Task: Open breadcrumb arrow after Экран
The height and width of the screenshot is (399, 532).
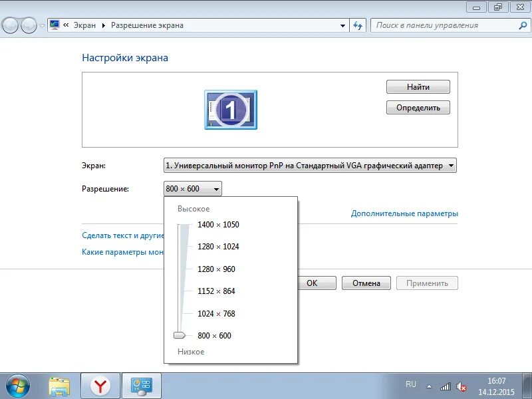Action: [x=104, y=25]
